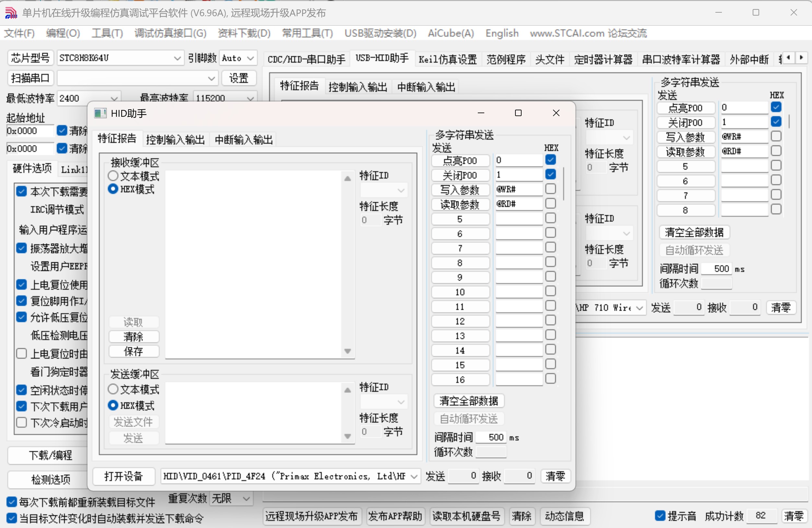The image size is (812, 528).
Task: Open 中断输入输出 tab in HID助手
Action: (244, 139)
